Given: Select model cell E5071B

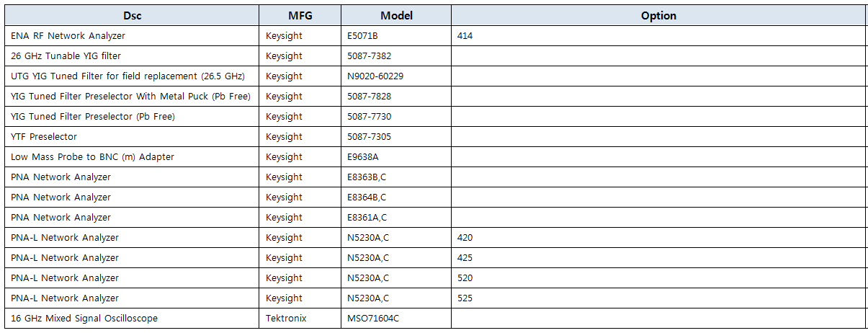Looking at the screenshot, I should [x=362, y=35].
